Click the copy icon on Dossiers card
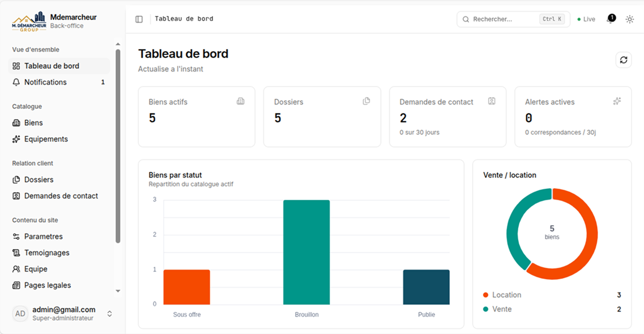644x334 pixels. click(366, 101)
